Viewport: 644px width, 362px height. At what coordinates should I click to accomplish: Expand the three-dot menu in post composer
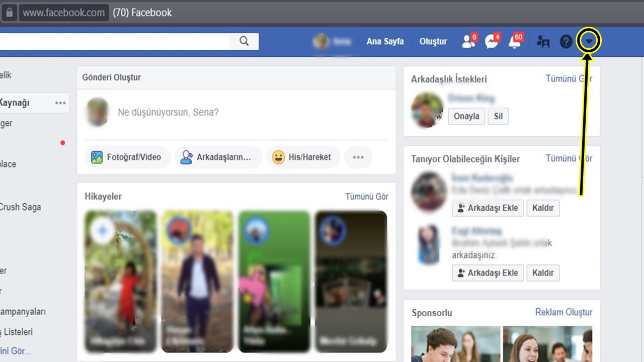click(358, 157)
